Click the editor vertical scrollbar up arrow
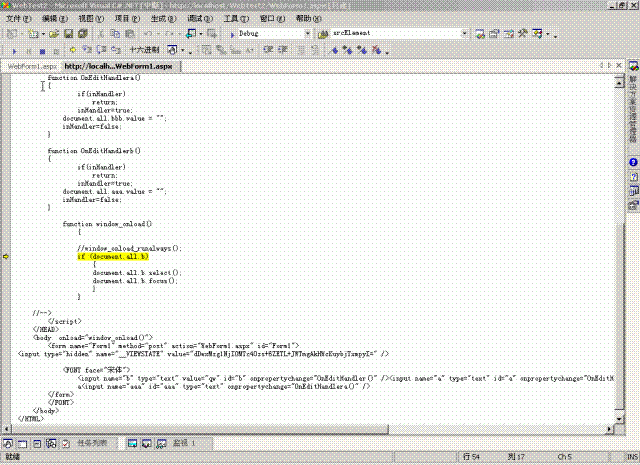This screenshot has height=465, width=640. pyautogui.click(x=619, y=83)
